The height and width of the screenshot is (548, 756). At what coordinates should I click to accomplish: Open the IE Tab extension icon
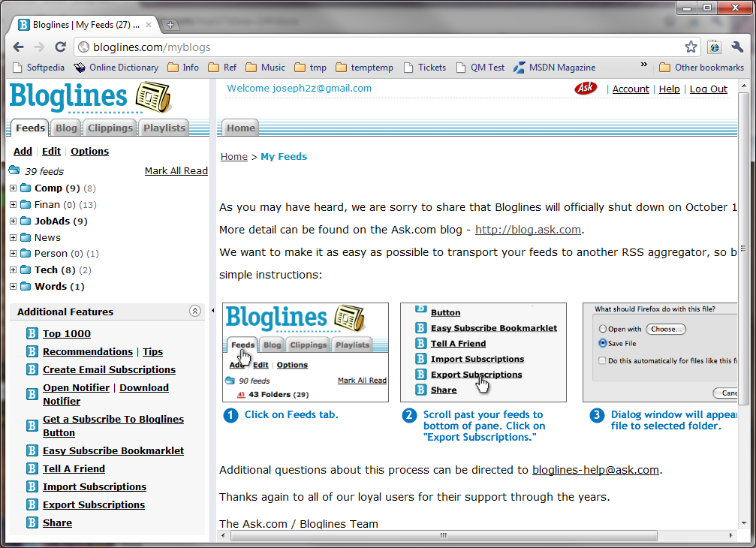coord(714,47)
